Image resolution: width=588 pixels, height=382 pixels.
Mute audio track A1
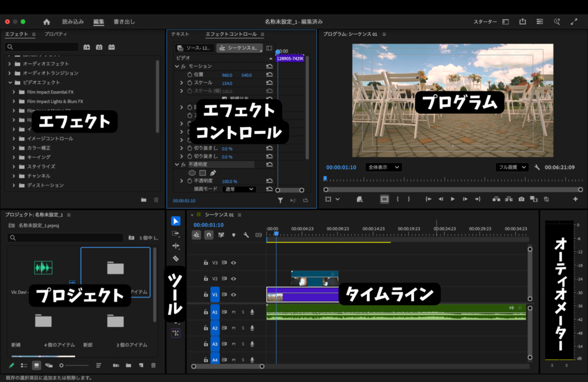(x=234, y=312)
